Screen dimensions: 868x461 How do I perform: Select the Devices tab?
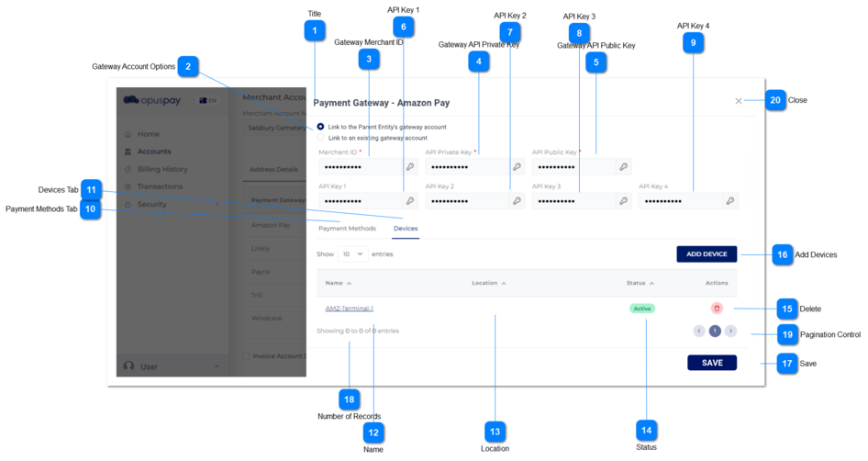[406, 229]
